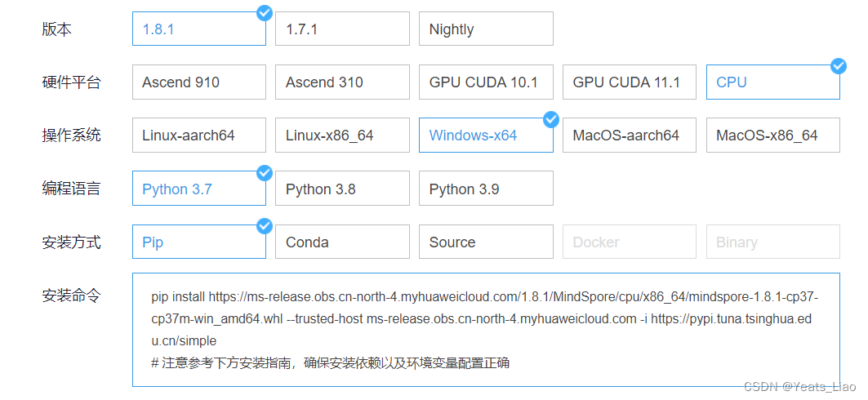This screenshot has height=400, width=868.
Task: Select CPU hardware platform
Action: click(x=772, y=82)
